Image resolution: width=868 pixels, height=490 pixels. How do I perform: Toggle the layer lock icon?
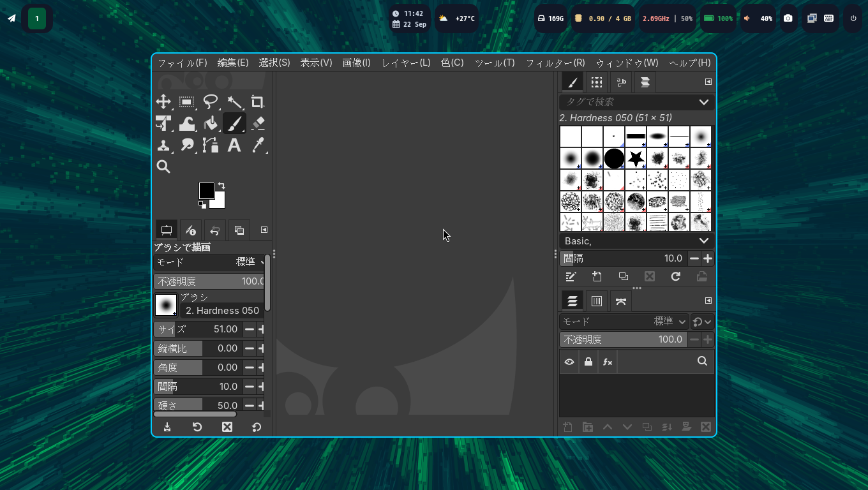coord(588,362)
